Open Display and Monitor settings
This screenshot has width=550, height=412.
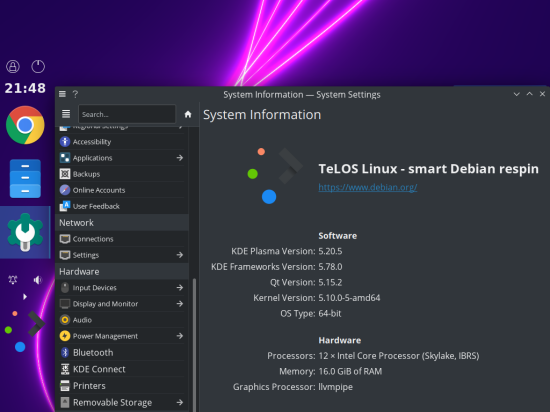[x=122, y=304]
